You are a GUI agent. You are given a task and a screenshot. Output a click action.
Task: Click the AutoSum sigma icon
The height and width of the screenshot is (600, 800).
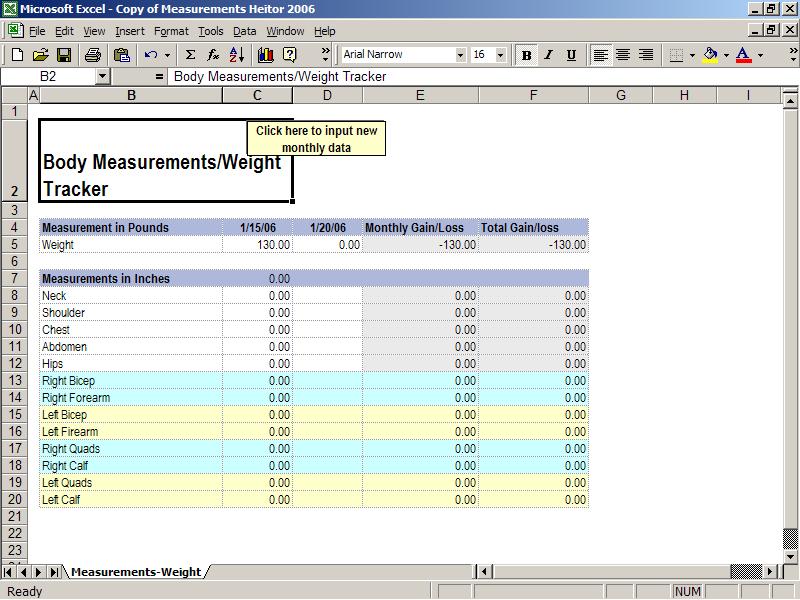pos(190,55)
